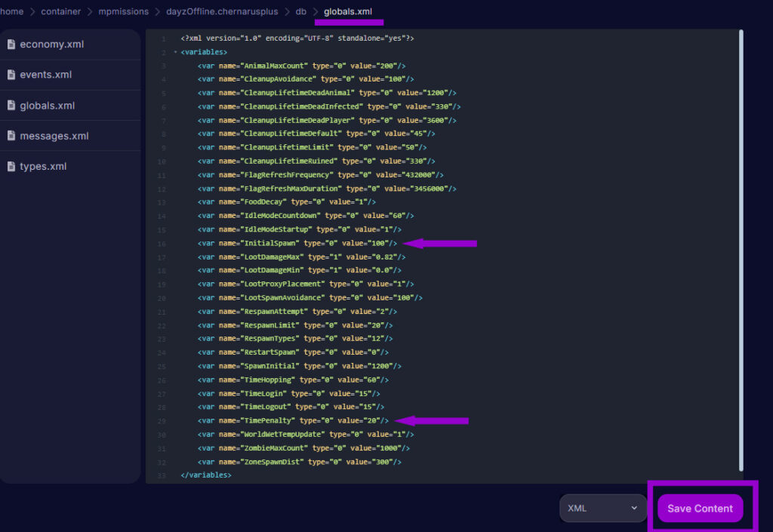Select the types.xml file icon in sidebar

pyautogui.click(x=10, y=166)
